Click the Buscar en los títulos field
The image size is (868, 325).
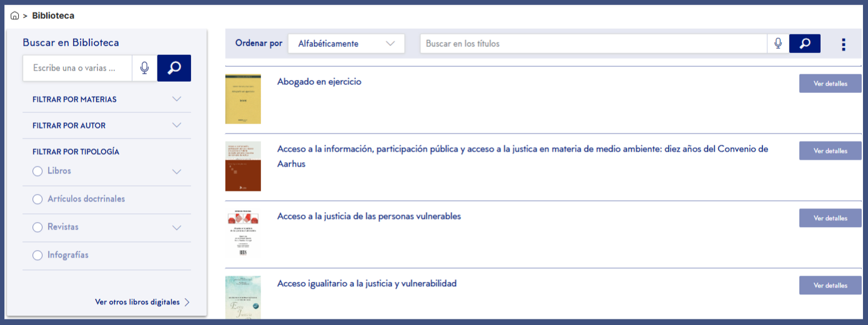[x=593, y=44]
